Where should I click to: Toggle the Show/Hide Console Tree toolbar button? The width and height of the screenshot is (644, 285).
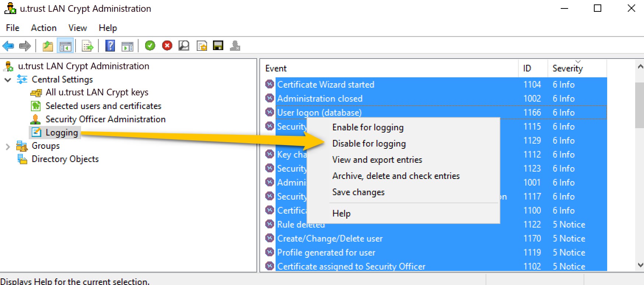[66, 46]
